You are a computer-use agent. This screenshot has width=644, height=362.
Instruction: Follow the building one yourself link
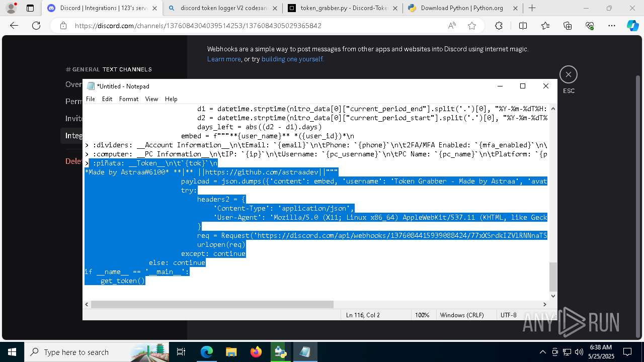(x=292, y=59)
